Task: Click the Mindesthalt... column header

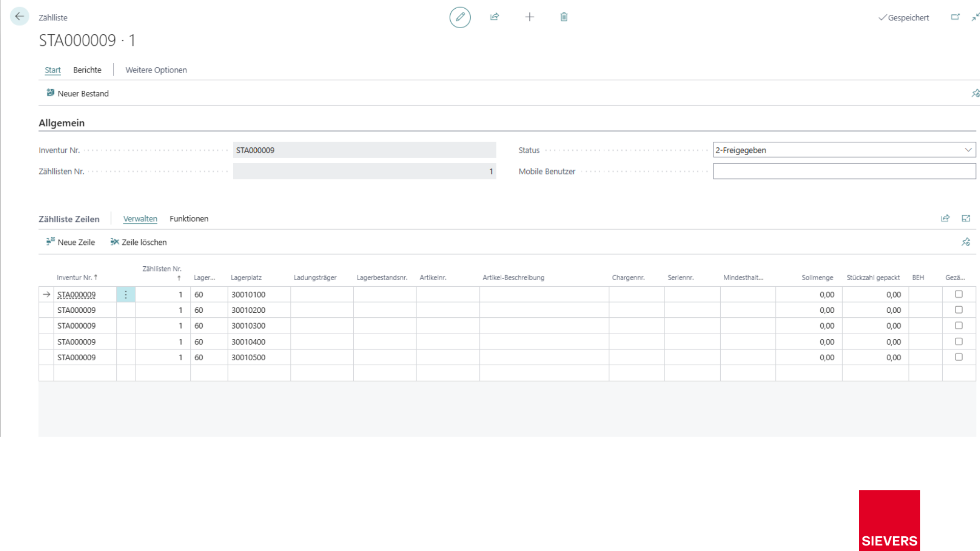Action: click(x=743, y=278)
